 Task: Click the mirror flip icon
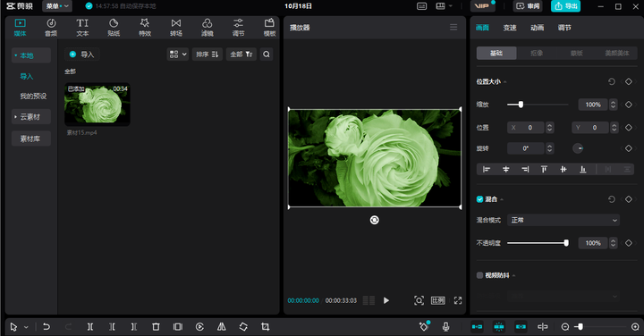coord(222,326)
